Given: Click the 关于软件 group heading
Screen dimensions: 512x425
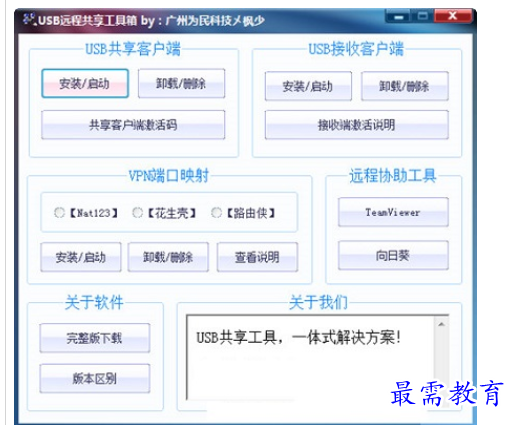Looking at the screenshot, I should (x=94, y=302).
